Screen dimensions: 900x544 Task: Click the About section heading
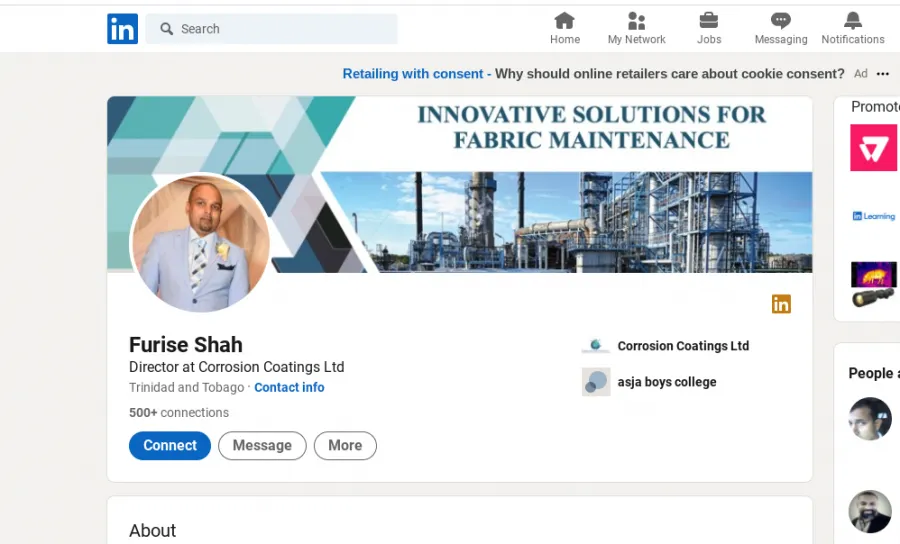click(x=153, y=530)
